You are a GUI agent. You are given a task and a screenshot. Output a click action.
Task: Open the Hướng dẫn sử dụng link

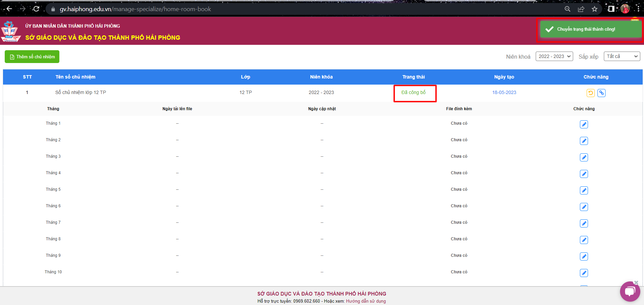coord(366,301)
